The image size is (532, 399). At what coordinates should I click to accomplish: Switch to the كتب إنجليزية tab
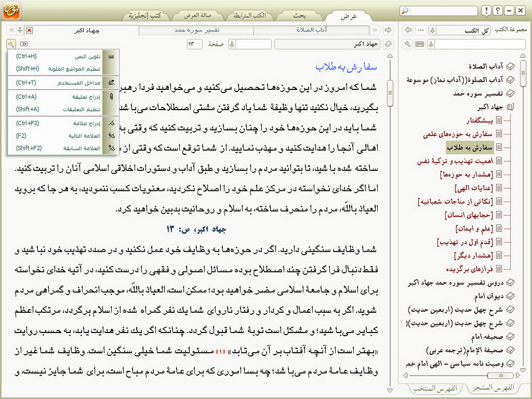[145, 15]
